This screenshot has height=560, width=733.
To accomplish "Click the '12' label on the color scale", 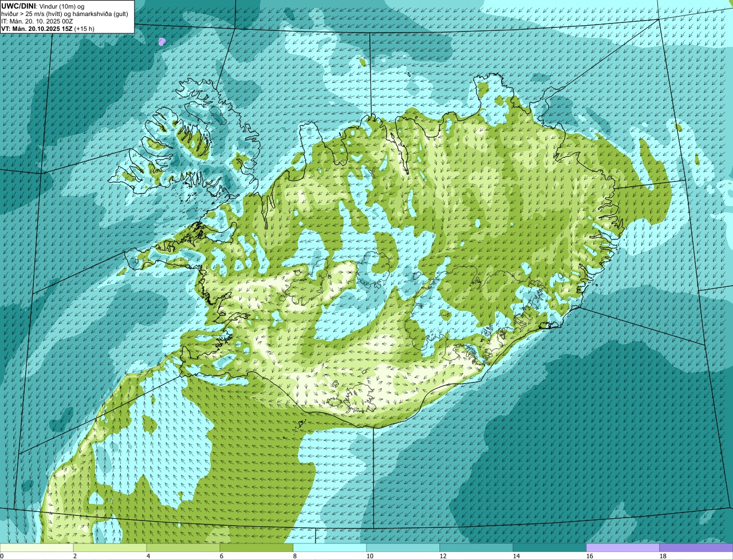I will click(x=443, y=556).
